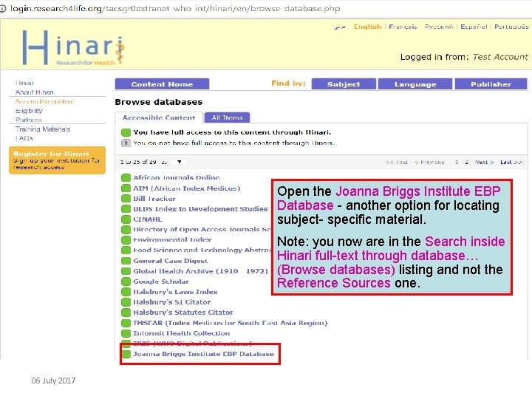
Task: Open the Joanna Briggs Institute EBP Database link
Action: pos(204,354)
